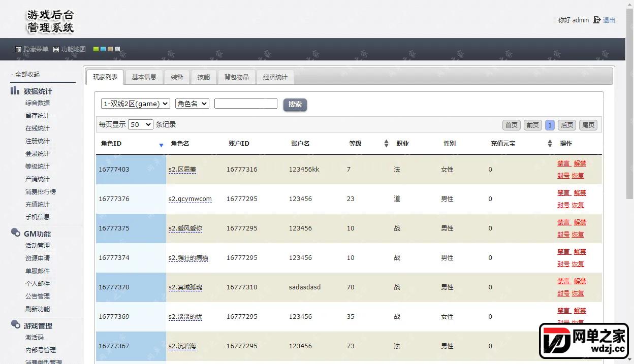This screenshot has width=634, height=364.
Task: Open the 角色名 search type dropdown
Action: pyautogui.click(x=192, y=104)
